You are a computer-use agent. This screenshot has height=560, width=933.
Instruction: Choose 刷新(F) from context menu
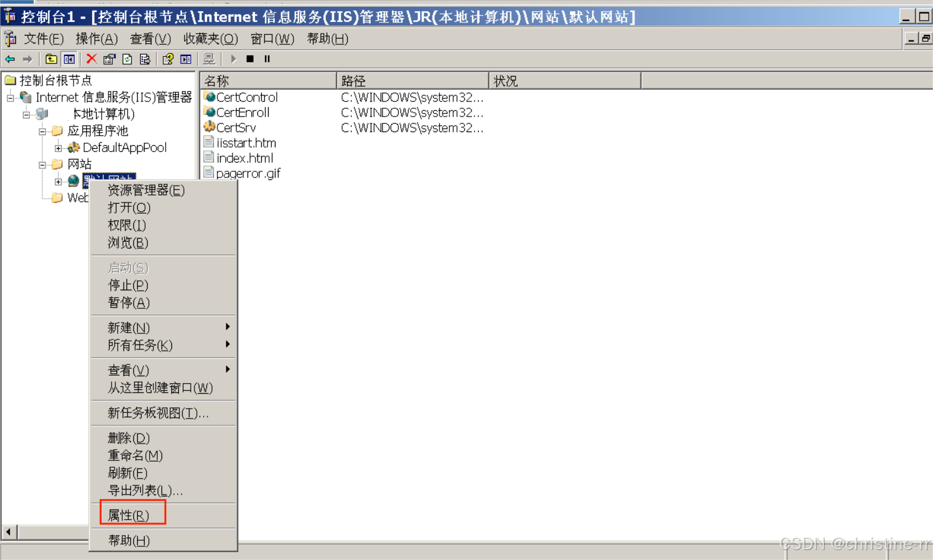[x=163, y=473]
